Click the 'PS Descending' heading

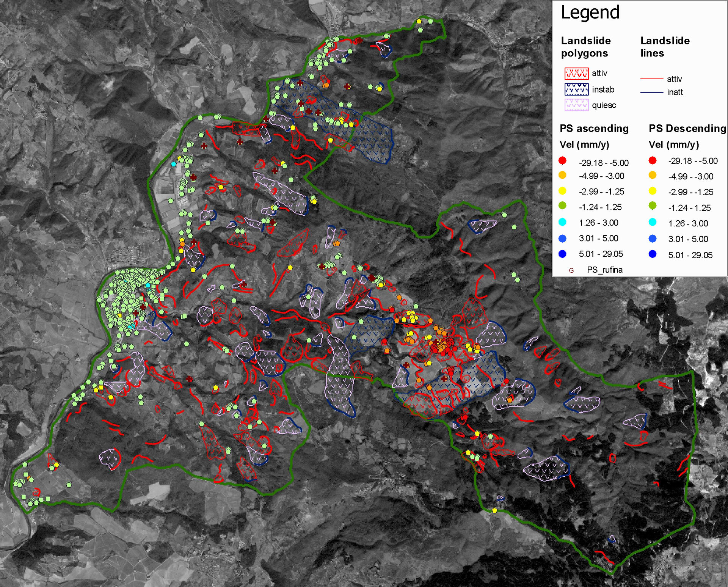click(687, 129)
